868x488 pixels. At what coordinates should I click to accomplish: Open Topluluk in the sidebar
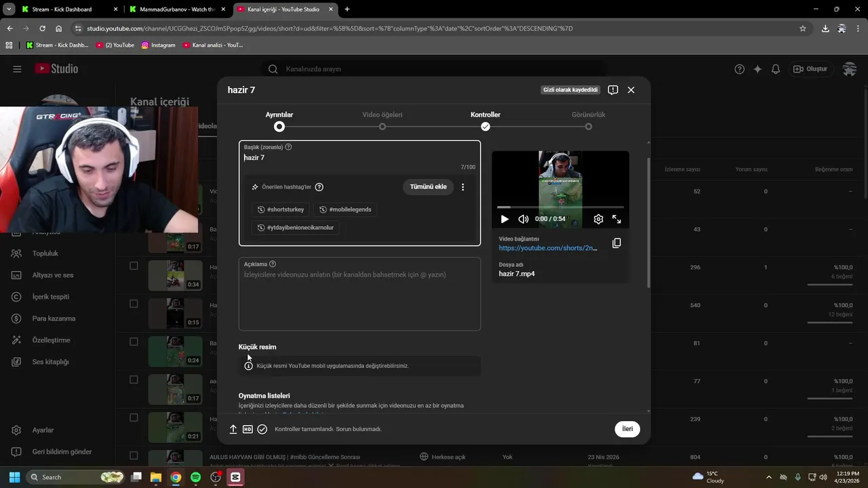click(x=45, y=253)
